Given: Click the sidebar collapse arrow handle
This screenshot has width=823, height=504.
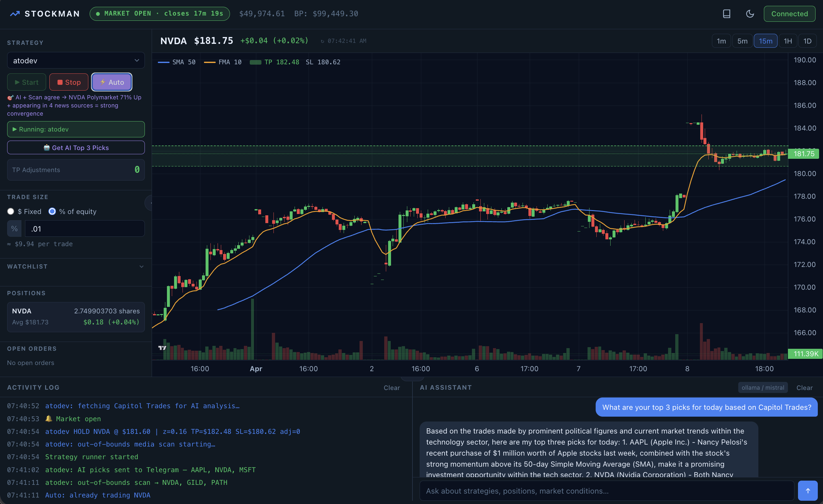Looking at the screenshot, I should [x=149, y=203].
